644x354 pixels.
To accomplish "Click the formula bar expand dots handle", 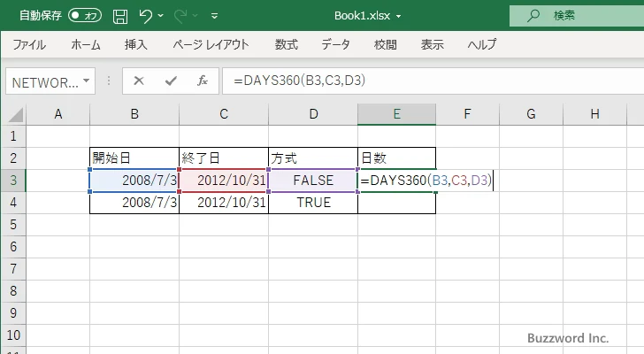I will click(x=109, y=81).
